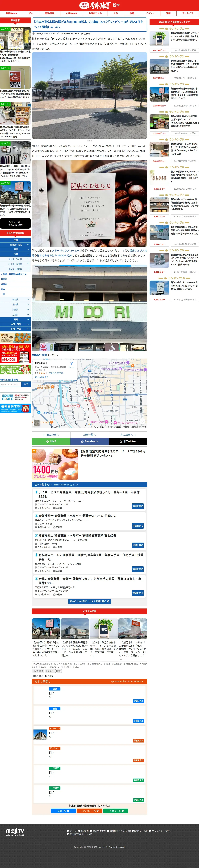Select the 松本市時計博物館 map marker
The height and width of the screenshot is (868, 199).
121,369
